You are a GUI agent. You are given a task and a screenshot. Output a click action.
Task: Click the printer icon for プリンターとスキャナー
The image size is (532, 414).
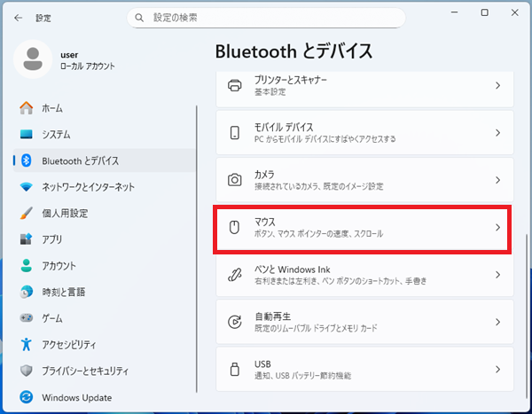tap(235, 86)
